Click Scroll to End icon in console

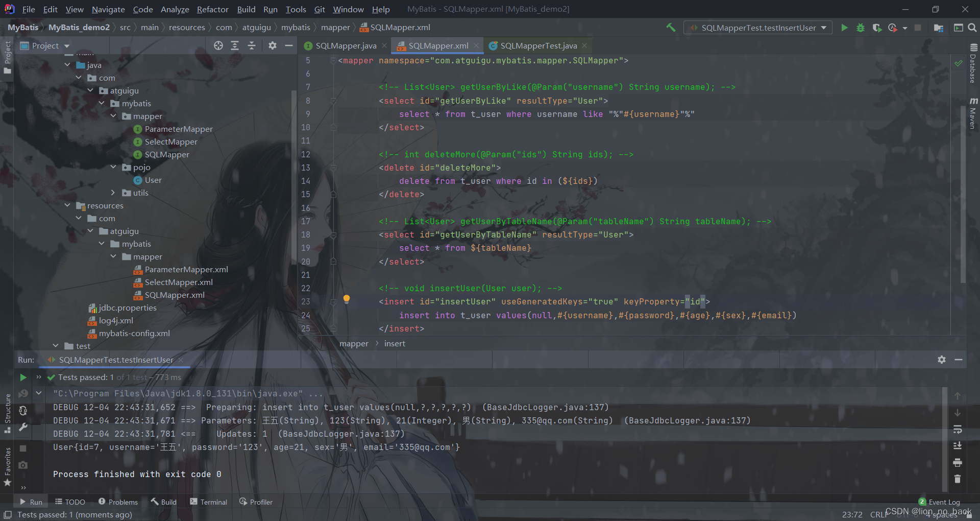958,446
